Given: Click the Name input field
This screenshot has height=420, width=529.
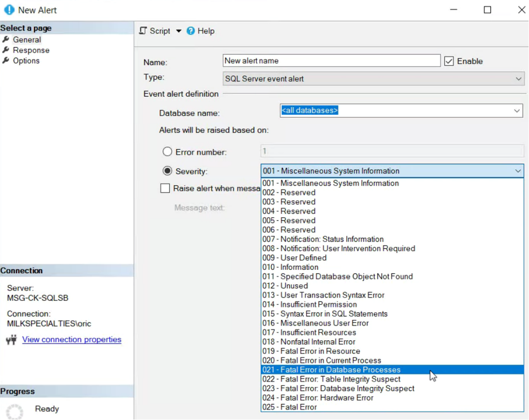Looking at the screenshot, I should coord(332,61).
